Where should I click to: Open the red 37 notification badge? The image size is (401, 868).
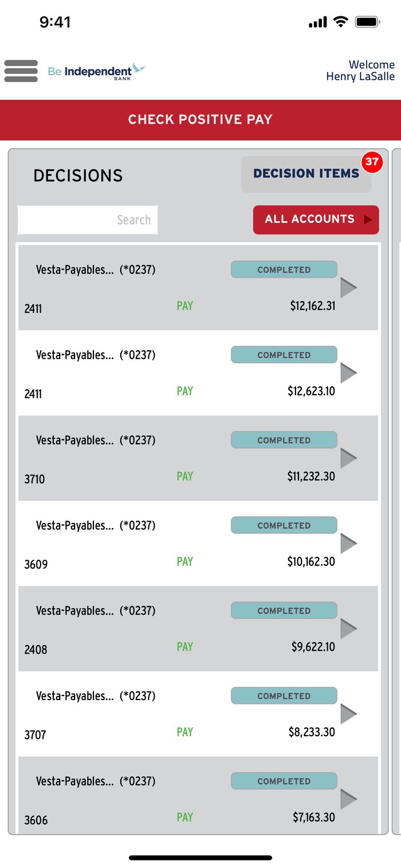(372, 162)
